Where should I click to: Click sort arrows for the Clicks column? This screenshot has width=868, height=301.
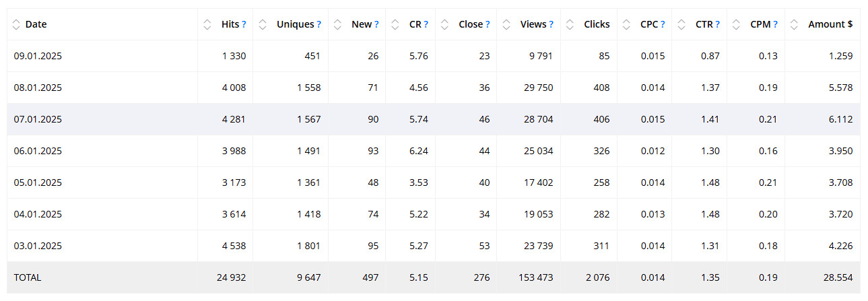pyautogui.click(x=570, y=24)
